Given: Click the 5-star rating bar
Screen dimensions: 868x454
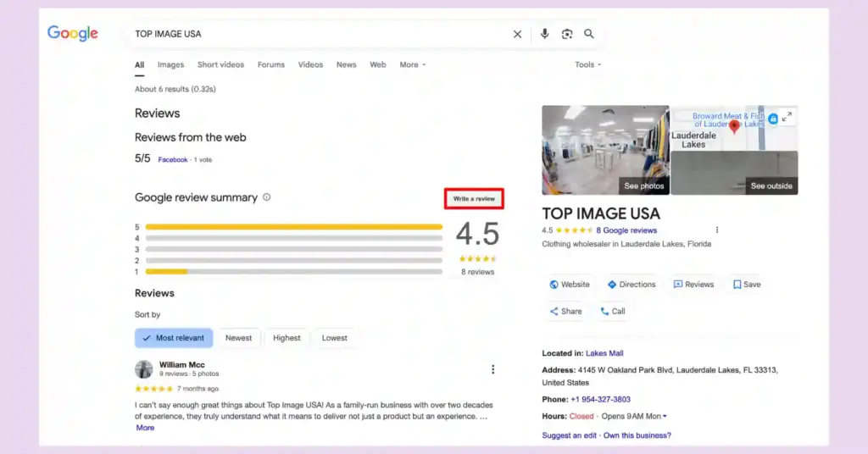Looking at the screenshot, I should 294,227.
